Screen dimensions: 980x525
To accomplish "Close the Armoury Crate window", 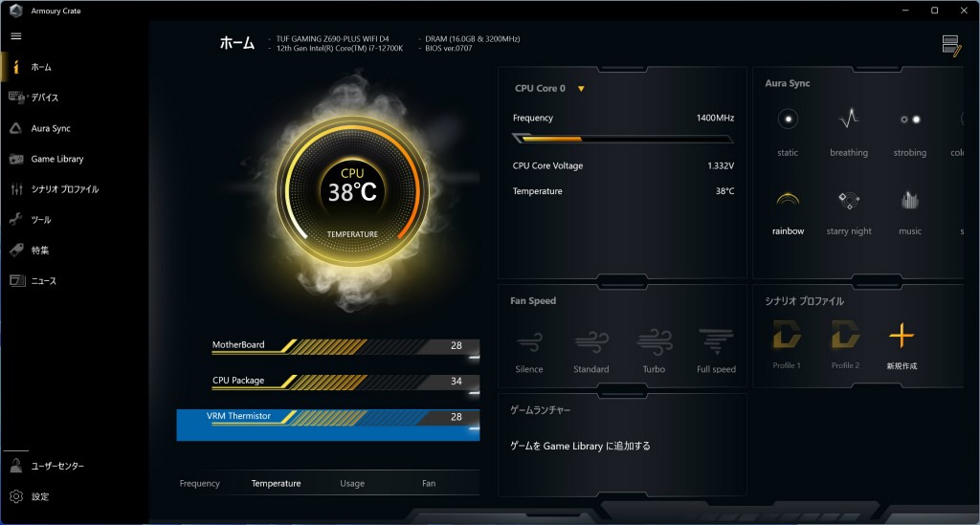I will pyautogui.click(x=964, y=10).
